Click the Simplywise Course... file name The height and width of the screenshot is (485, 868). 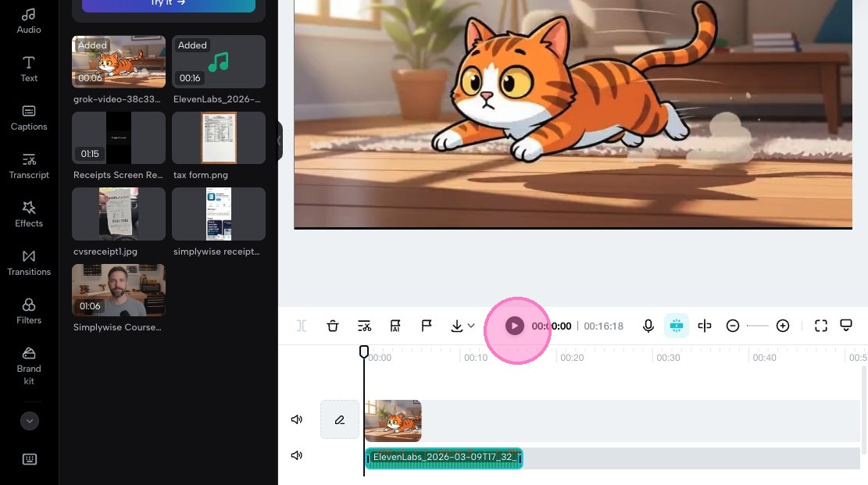coord(117,327)
